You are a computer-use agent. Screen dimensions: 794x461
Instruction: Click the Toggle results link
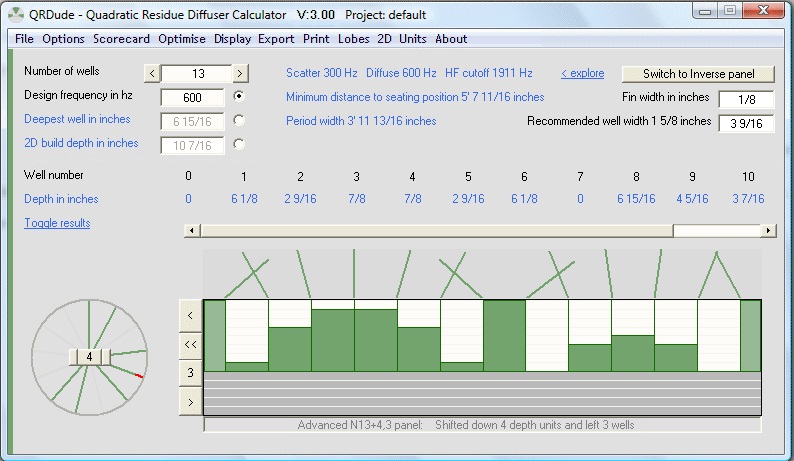(57, 223)
